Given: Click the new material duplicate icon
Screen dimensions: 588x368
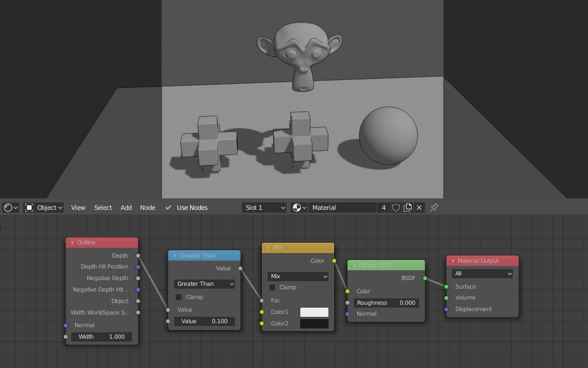Looking at the screenshot, I should [408, 208].
